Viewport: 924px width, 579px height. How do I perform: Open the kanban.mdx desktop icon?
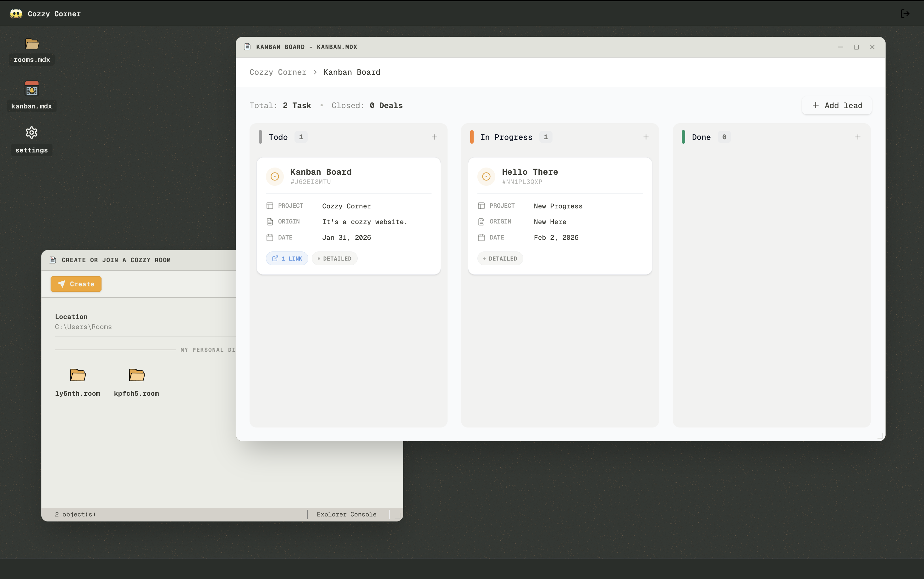point(32,89)
